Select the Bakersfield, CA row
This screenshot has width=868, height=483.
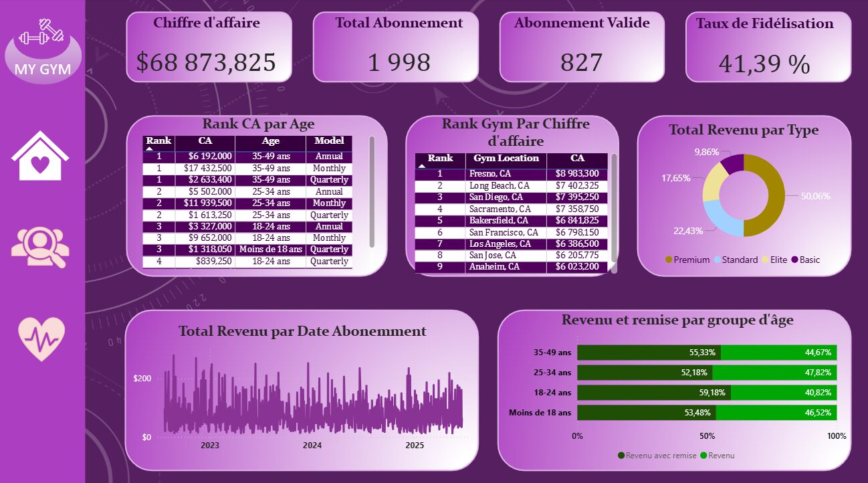(512, 221)
